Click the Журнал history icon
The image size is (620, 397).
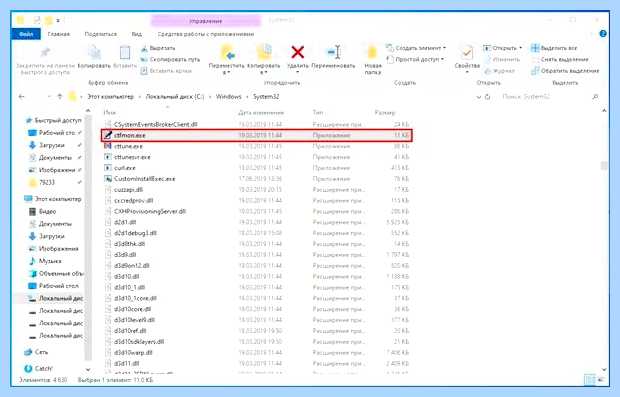click(488, 71)
